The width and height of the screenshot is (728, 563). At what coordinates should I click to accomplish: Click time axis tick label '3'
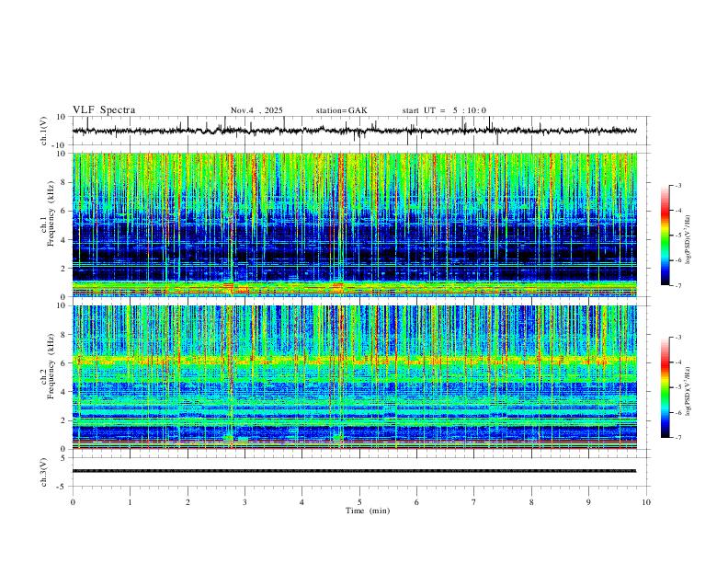click(x=245, y=502)
